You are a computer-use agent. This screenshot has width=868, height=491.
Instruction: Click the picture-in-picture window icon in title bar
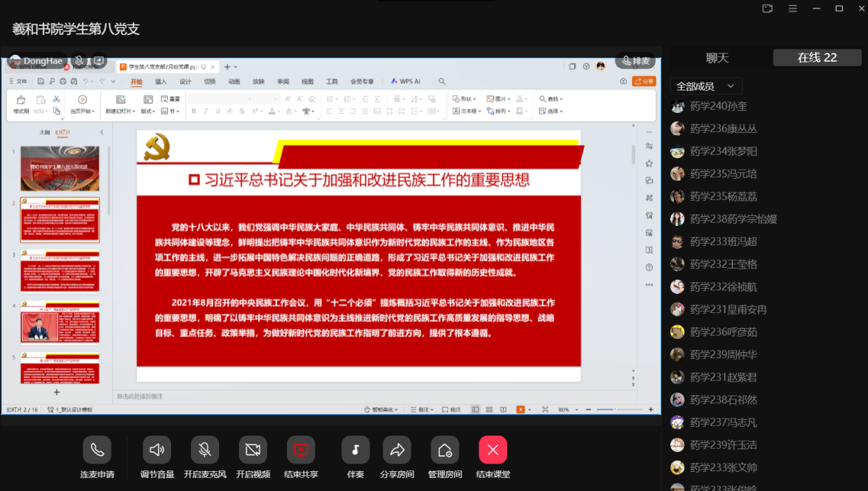[x=767, y=9]
